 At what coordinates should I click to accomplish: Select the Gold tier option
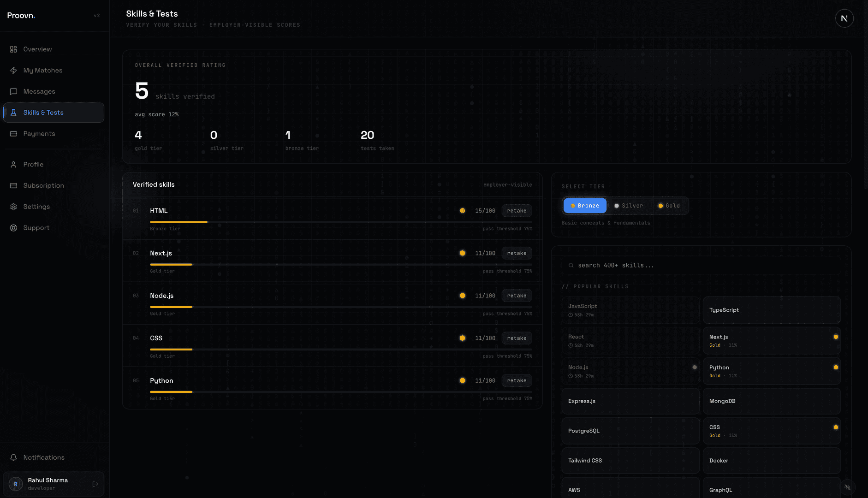[x=669, y=206]
